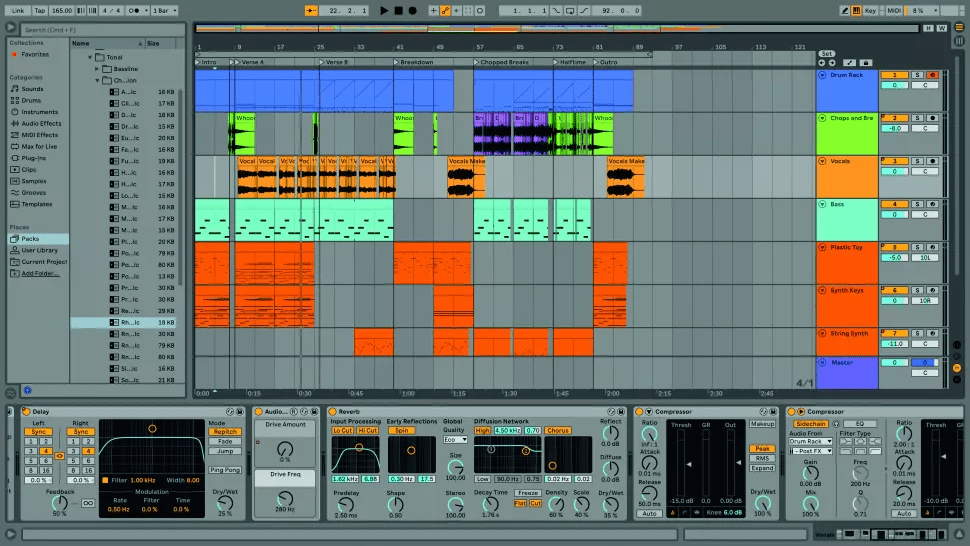The height and width of the screenshot is (546, 970).
Task: Open Audio Effects browser category
Action: tap(40, 123)
